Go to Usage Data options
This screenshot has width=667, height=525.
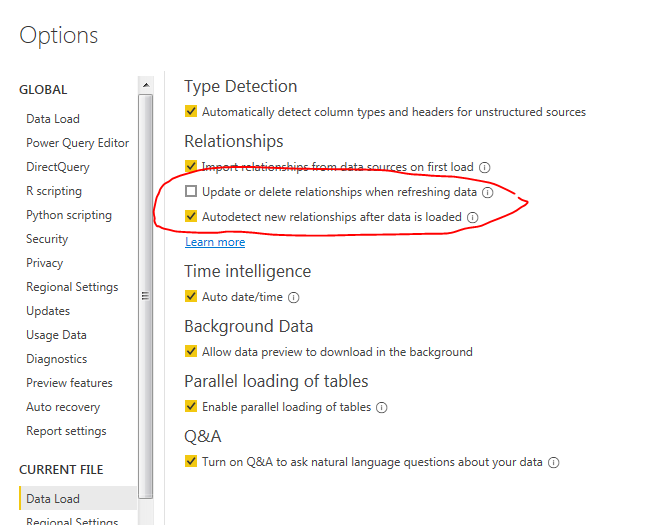tap(57, 335)
